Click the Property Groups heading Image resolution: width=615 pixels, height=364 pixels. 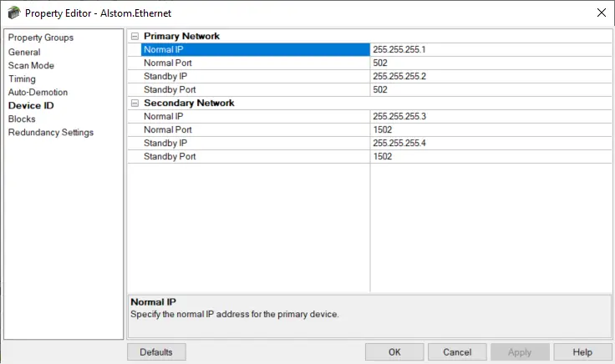tap(41, 38)
